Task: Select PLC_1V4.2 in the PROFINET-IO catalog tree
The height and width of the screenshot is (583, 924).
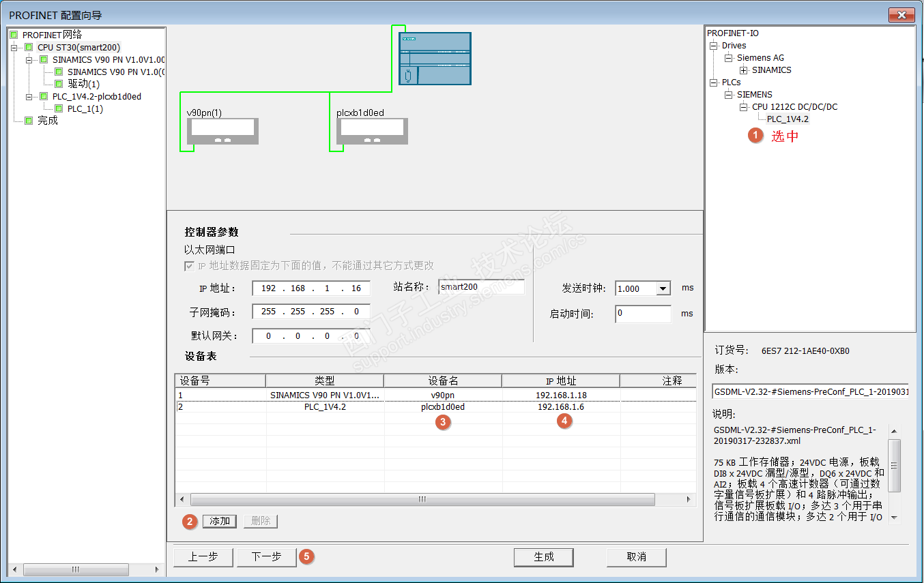Action: tap(788, 119)
